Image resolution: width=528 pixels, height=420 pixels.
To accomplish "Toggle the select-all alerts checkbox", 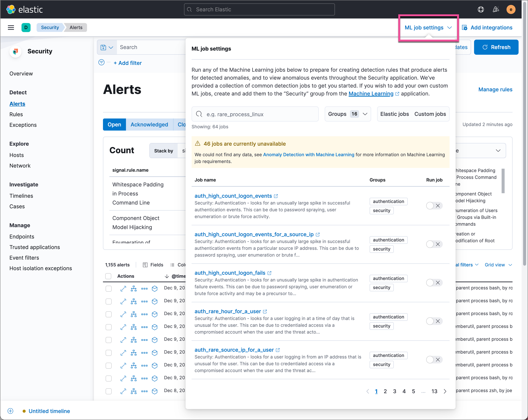I will click(x=108, y=276).
